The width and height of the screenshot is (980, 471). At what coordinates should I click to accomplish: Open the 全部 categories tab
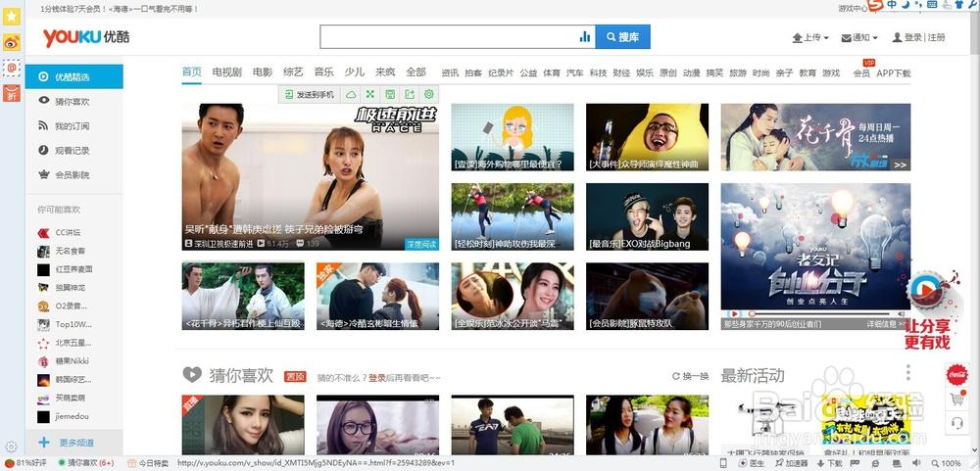click(x=416, y=71)
